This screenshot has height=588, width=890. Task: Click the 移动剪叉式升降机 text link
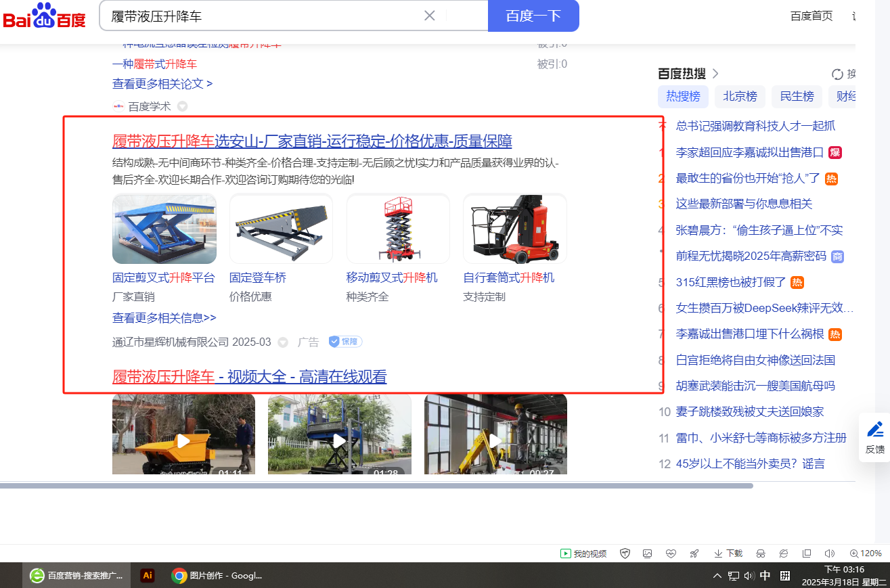392,278
